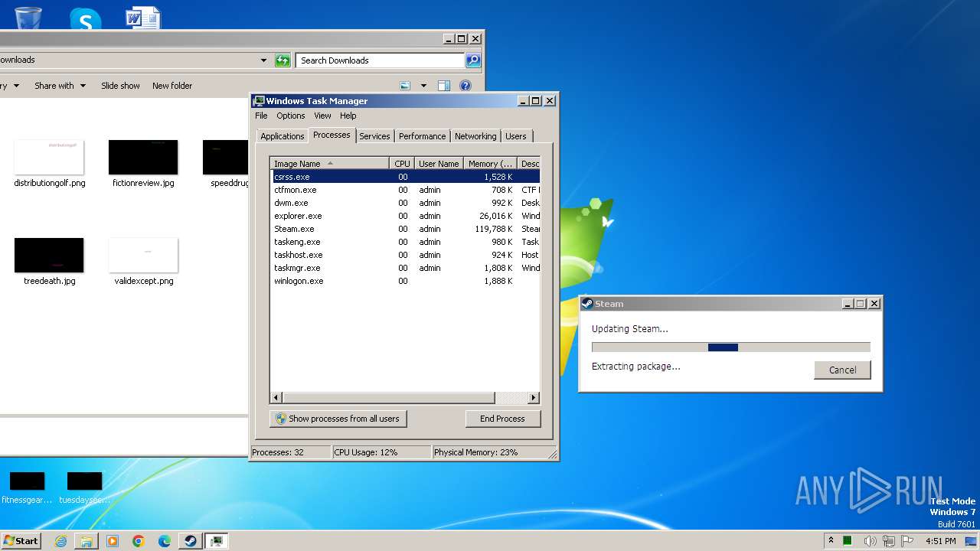Show hidden tray icons arrow
This screenshot has height=551, width=980.
[x=831, y=541]
